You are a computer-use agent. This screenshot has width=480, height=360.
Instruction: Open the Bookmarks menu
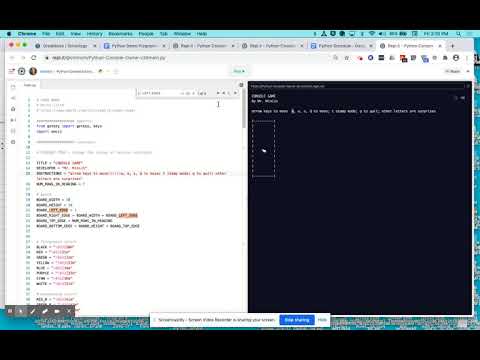pyautogui.click(x=120, y=34)
